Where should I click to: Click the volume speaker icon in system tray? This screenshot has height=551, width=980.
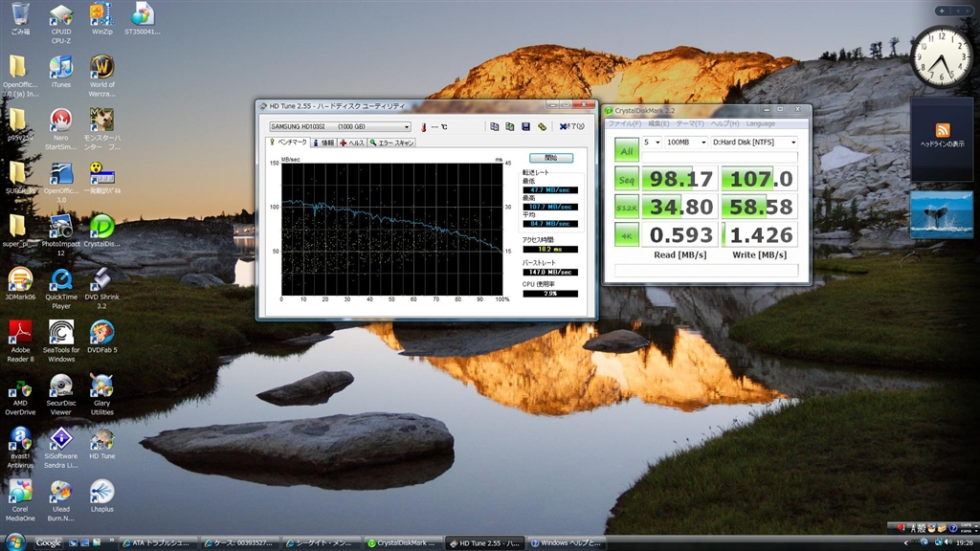coord(948,542)
